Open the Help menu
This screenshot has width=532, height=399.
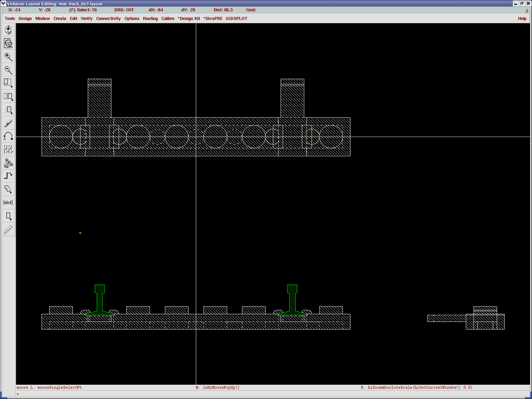pyautogui.click(x=522, y=19)
